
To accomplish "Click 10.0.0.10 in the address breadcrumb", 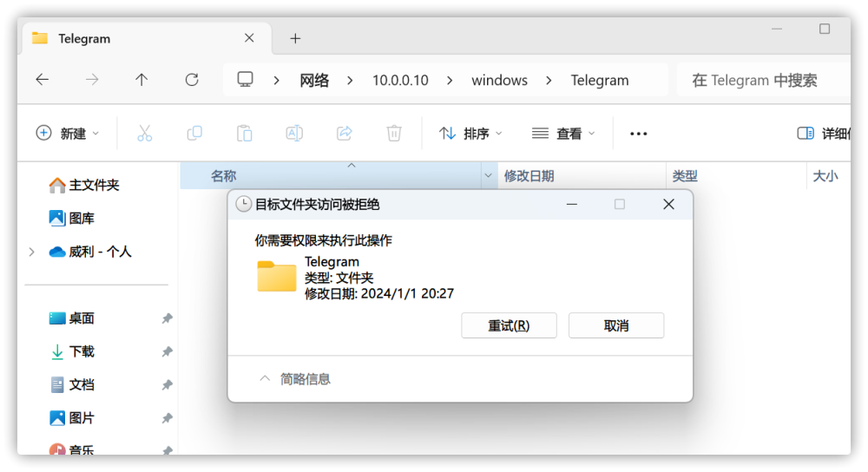I will [400, 80].
